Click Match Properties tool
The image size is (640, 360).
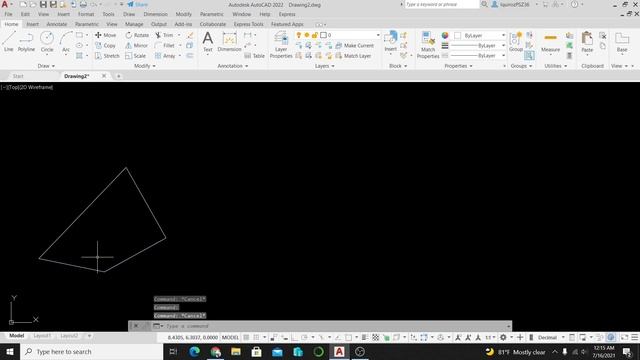[428, 45]
